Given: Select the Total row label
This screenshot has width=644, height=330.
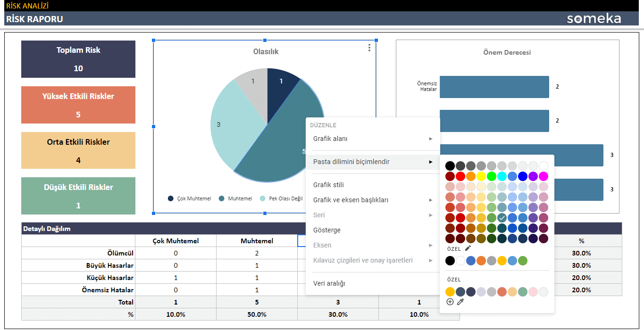Looking at the screenshot, I should [x=125, y=302].
